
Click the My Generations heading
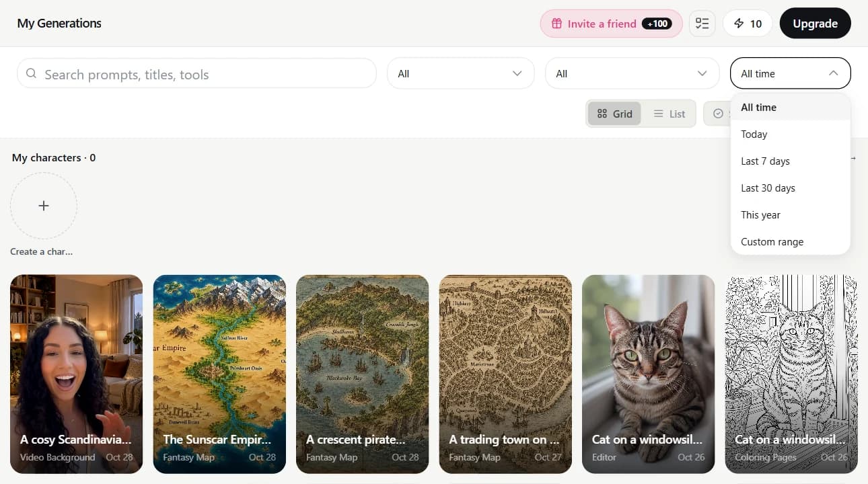pos(59,24)
